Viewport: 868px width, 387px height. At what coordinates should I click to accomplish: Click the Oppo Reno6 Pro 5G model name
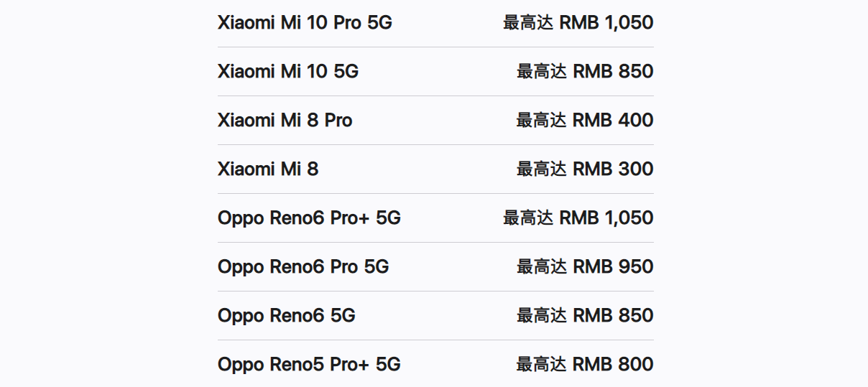click(303, 267)
